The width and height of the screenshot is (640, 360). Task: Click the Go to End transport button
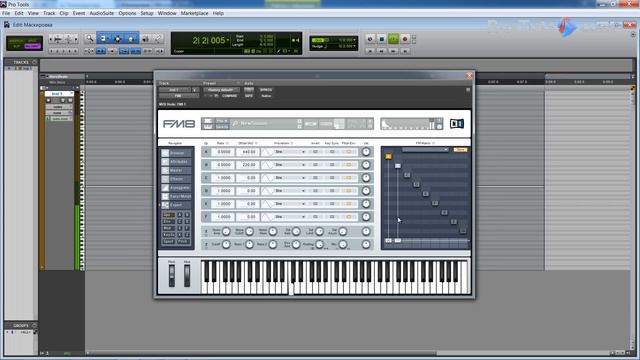tap(405, 51)
